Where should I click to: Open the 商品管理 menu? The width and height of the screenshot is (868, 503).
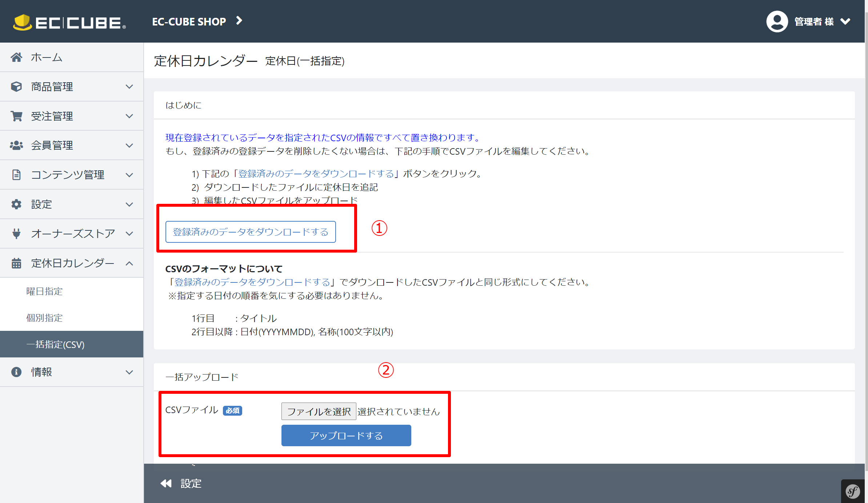pyautogui.click(x=72, y=87)
